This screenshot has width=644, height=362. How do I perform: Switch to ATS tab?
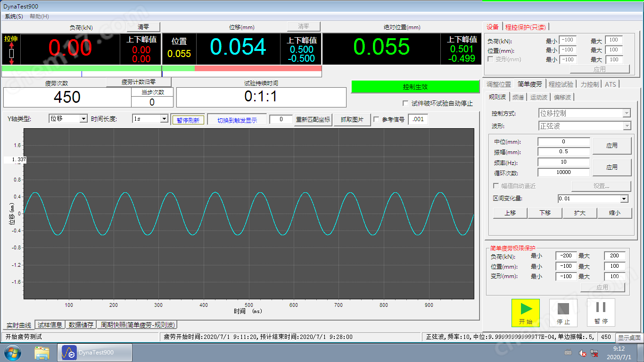pyautogui.click(x=610, y=84)
